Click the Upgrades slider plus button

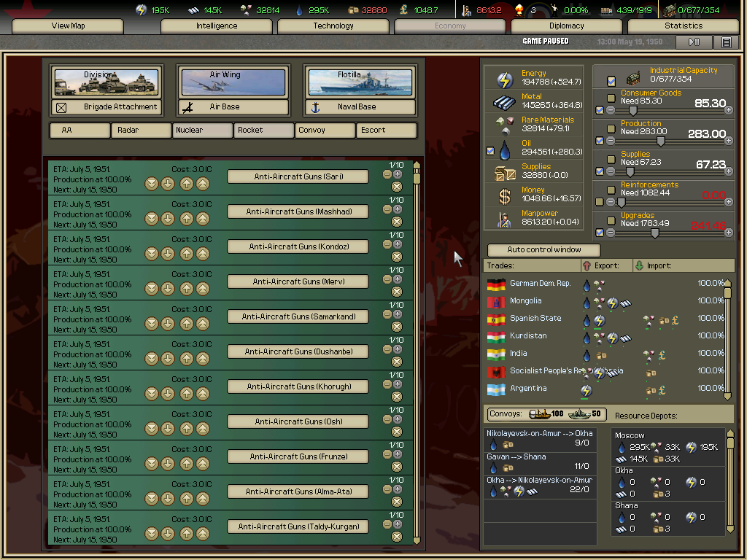(x=729, y=233)
